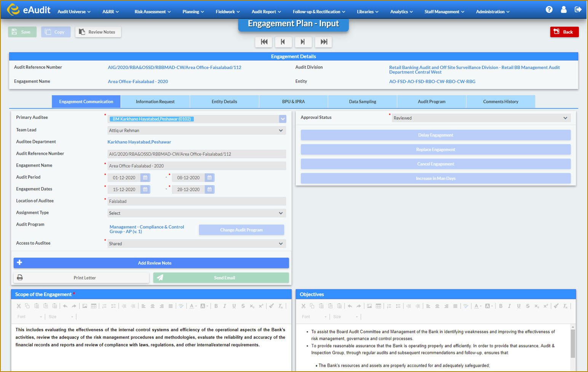The image size is (588, 372).
Task: Insert a table in the Scope editor
Action: pyautogui.click(x=94, y=306)
